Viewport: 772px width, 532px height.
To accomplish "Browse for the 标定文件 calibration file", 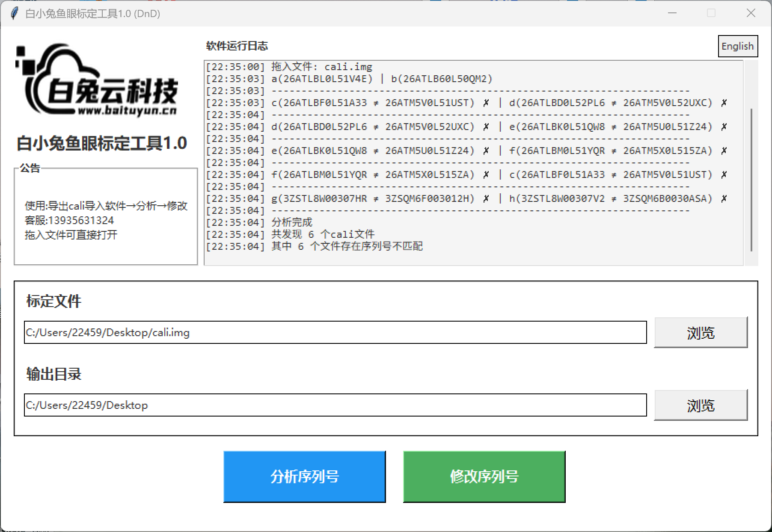I will pos(701,332).
